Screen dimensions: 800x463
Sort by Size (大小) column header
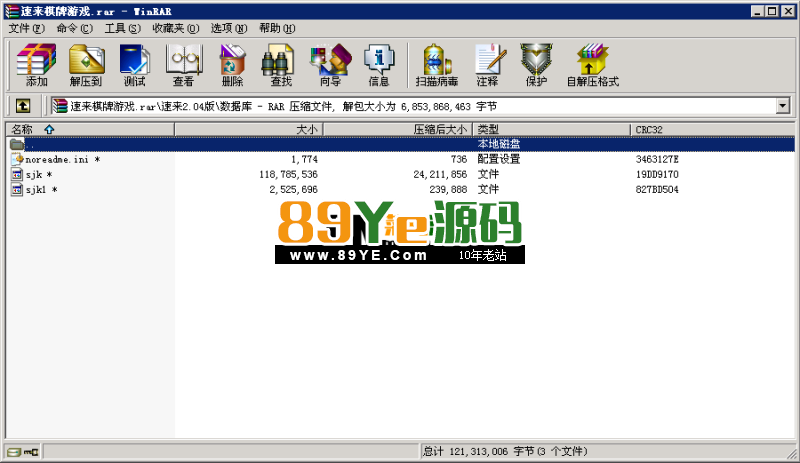(x=249, y=130)
